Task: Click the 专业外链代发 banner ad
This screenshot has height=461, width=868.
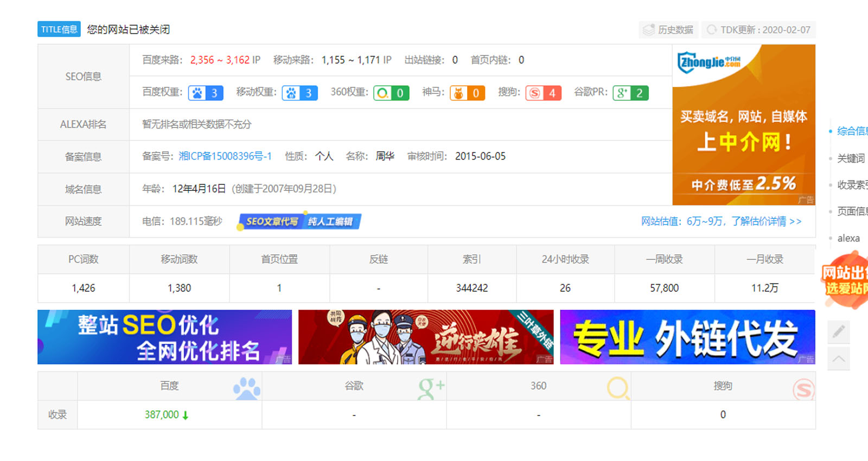Action: [x=687, y=337]
